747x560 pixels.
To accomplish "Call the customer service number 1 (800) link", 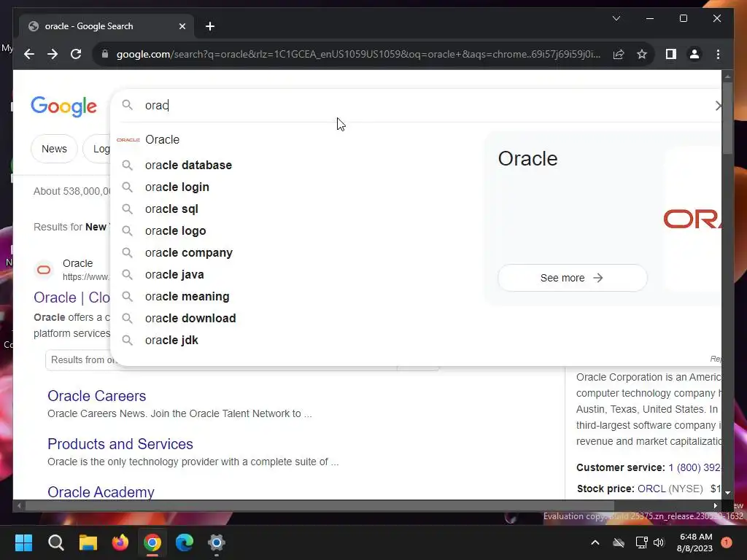I will 694,467.
